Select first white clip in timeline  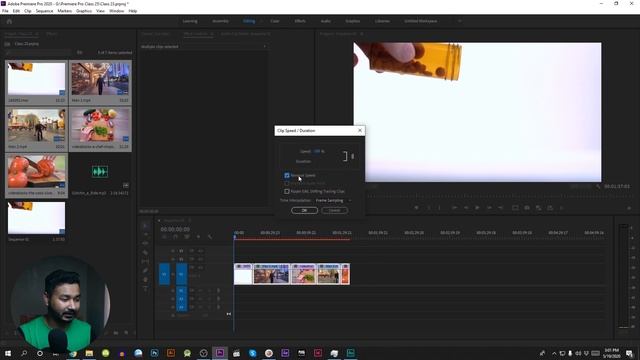243,274
